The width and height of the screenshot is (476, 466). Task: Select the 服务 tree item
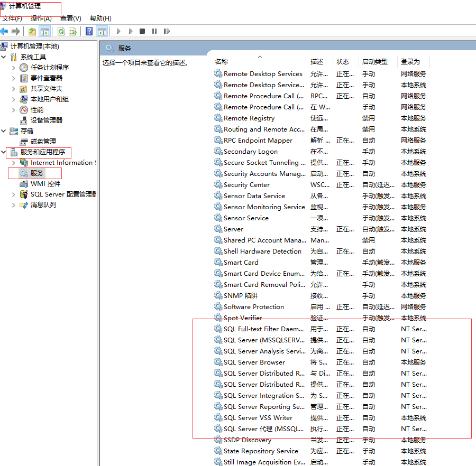click(37, 173)
